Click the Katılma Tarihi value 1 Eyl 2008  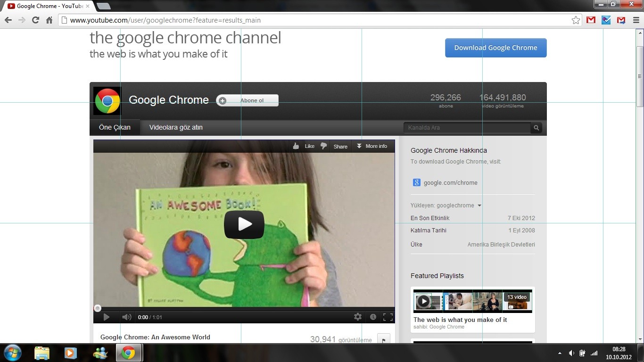[521, 230]
